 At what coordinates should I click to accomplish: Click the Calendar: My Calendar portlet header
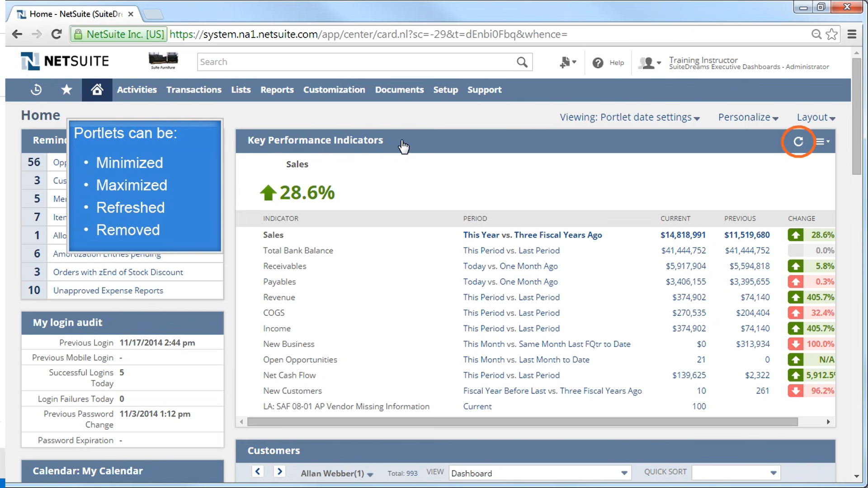[123, 471]
